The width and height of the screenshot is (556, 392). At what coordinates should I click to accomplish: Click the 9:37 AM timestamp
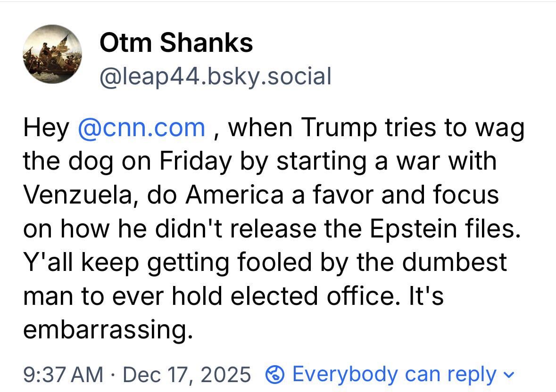(63, 375)
